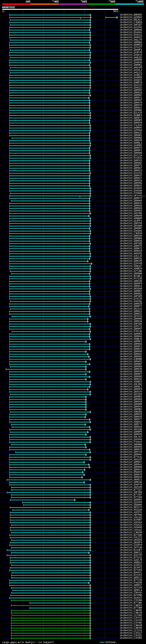Image resolution: width=146 pixels, height=644 pixels.
Task: Select UniRef100_Q49KZ2 label
Action: [x=131, y=37]
